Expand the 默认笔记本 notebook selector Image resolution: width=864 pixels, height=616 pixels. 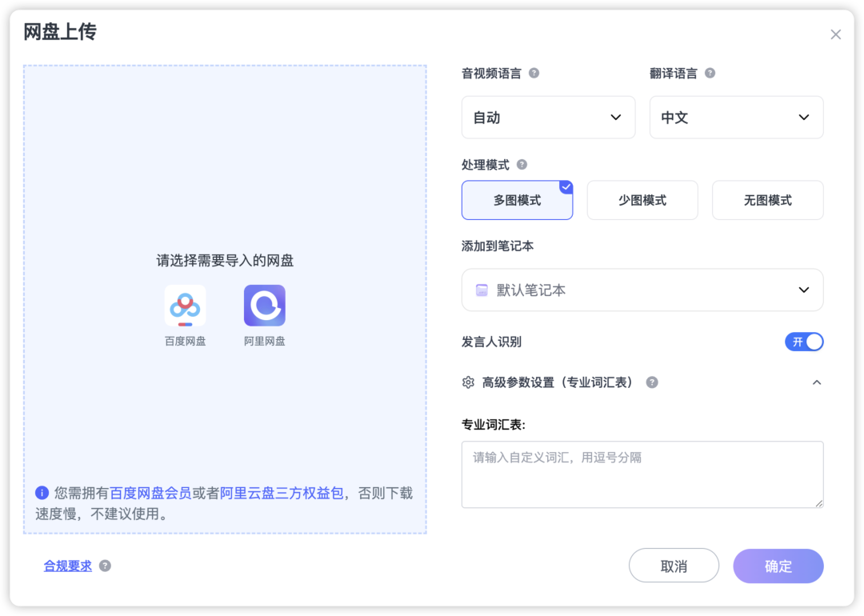[642, 290]
